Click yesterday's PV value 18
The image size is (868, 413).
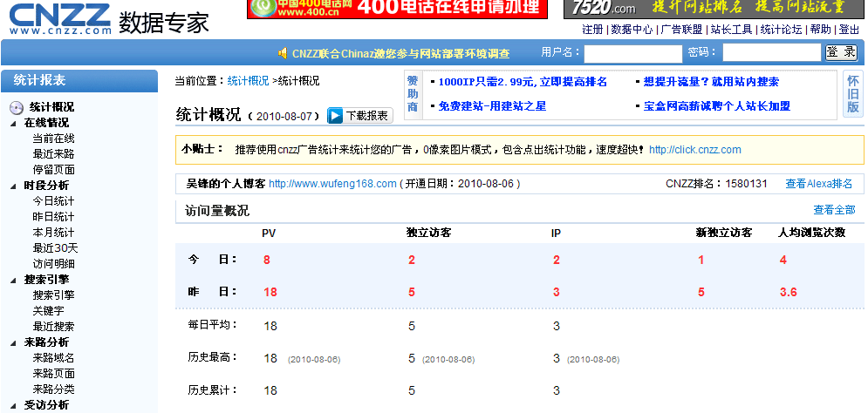click(x=270, y=292)
